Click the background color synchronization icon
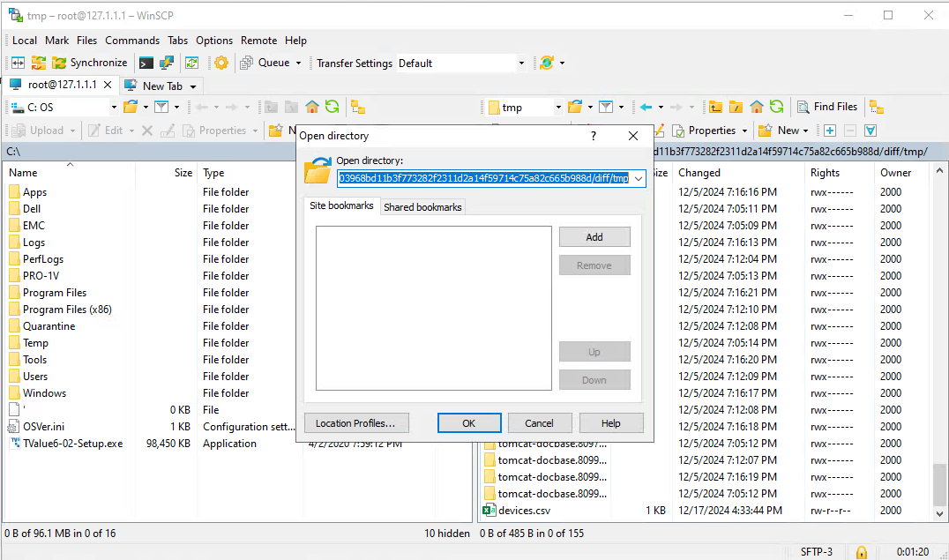This screenshot has height=560, width=949. [547, 63]
